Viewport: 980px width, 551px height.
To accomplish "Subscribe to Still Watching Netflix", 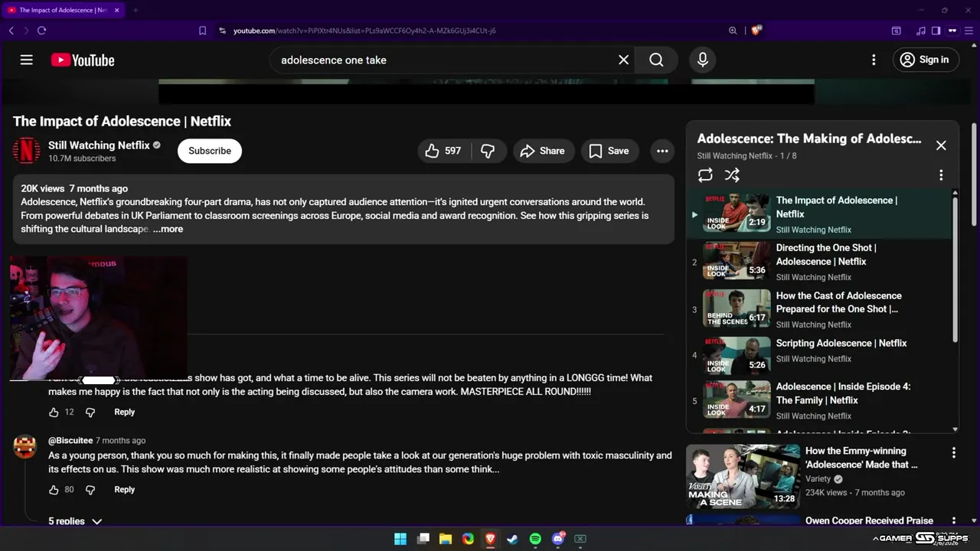I will [x=210, y=151].
